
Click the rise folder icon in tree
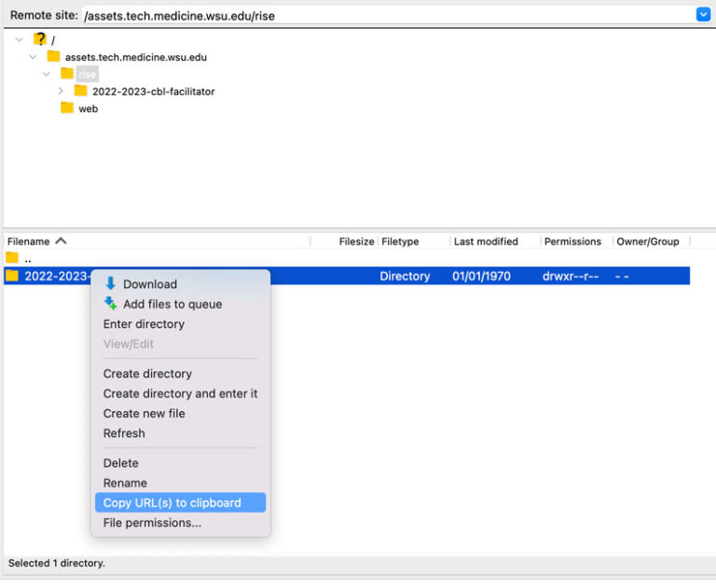point(67,74)
